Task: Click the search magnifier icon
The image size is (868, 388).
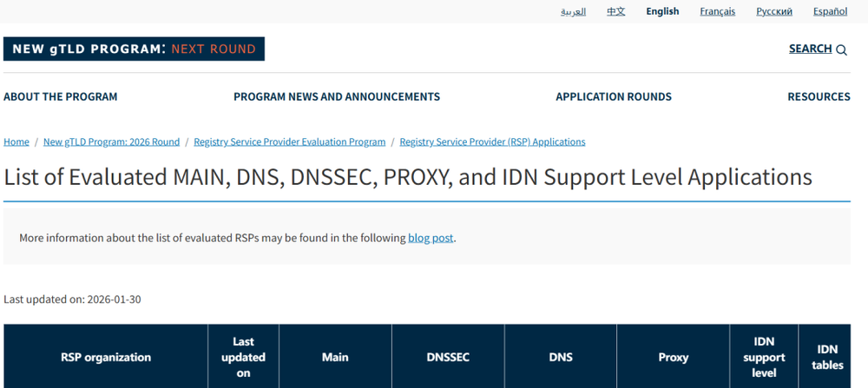Action: pyautogui.click(x=841, y=50)
